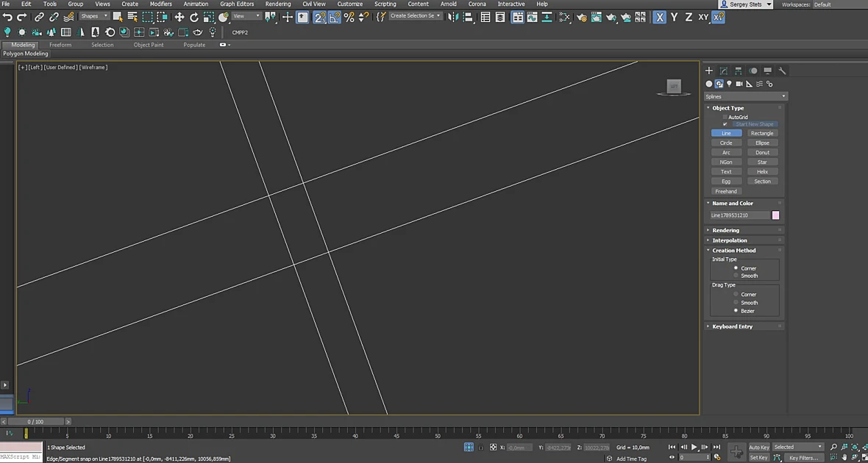Open the Key Filters dialog

804,457
